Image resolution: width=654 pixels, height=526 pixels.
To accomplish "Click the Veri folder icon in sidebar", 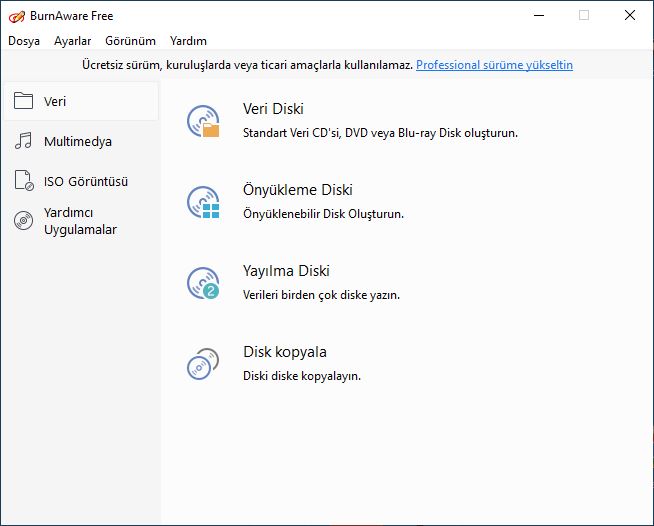I will tap(23, 101).
